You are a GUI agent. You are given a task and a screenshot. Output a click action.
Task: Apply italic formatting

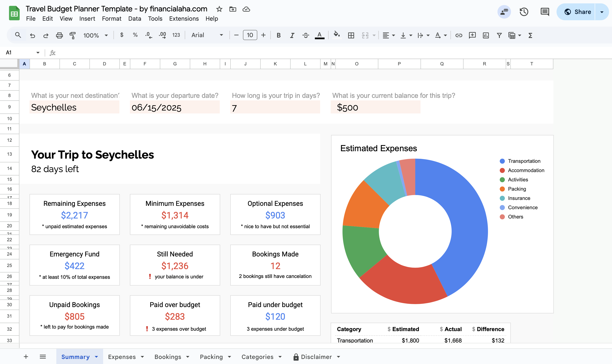292,35
